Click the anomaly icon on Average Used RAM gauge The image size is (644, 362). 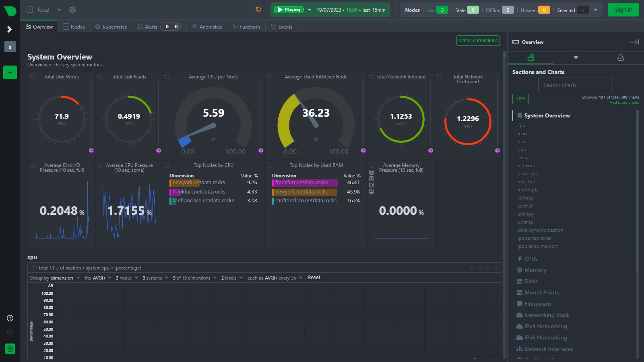point(363,150)
